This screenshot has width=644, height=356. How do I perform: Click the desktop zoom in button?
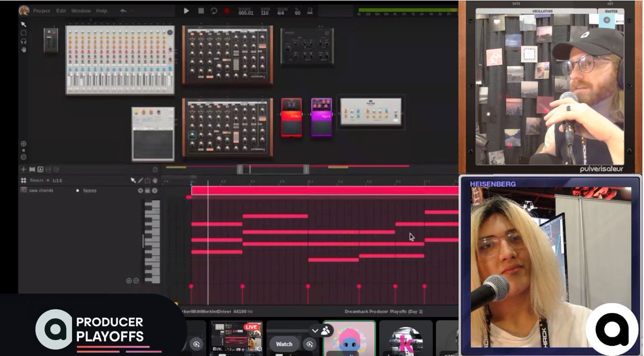pyautogui.click(x=24, y=144)
